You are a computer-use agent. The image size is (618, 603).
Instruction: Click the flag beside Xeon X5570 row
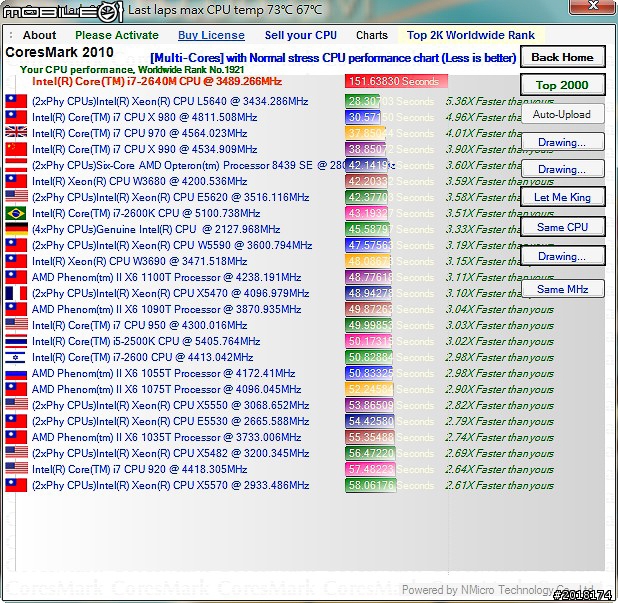coord(16,485)
